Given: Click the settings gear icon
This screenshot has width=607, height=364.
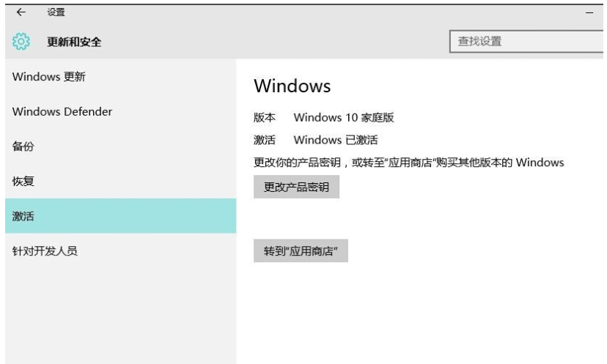Looking at the screenshot, I should 21,42.
